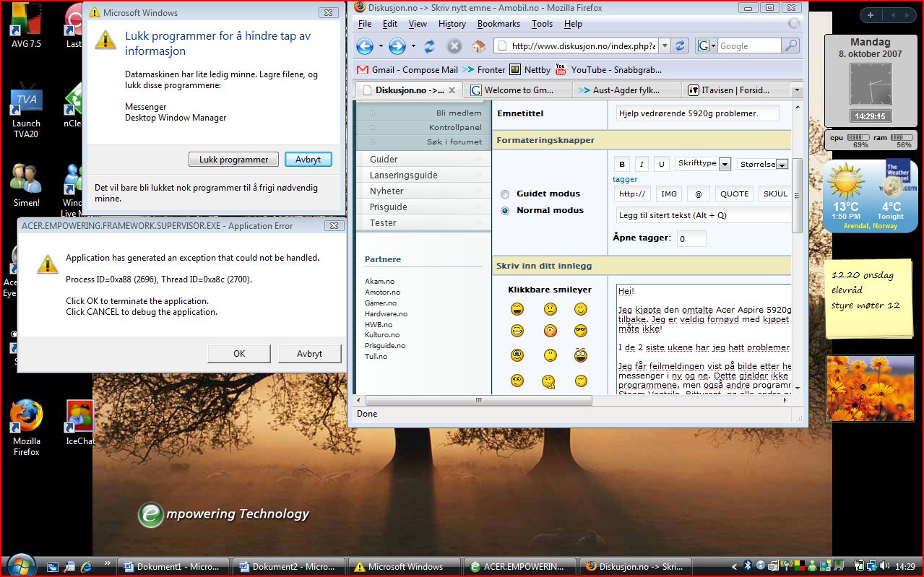This screenshot has width=924, height=577.
Task: Open YouTube bookmark in bookmarks toolbar
Action: [x=608, y=70]
